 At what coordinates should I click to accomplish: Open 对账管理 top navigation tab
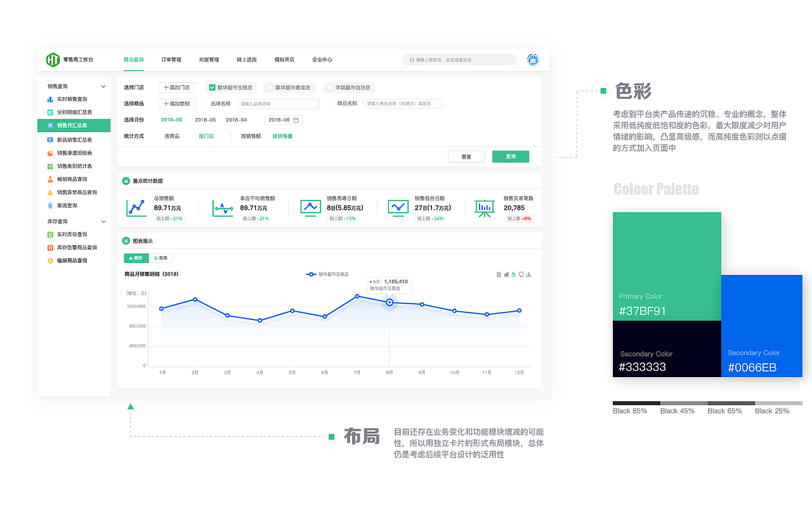click(209, 60)
